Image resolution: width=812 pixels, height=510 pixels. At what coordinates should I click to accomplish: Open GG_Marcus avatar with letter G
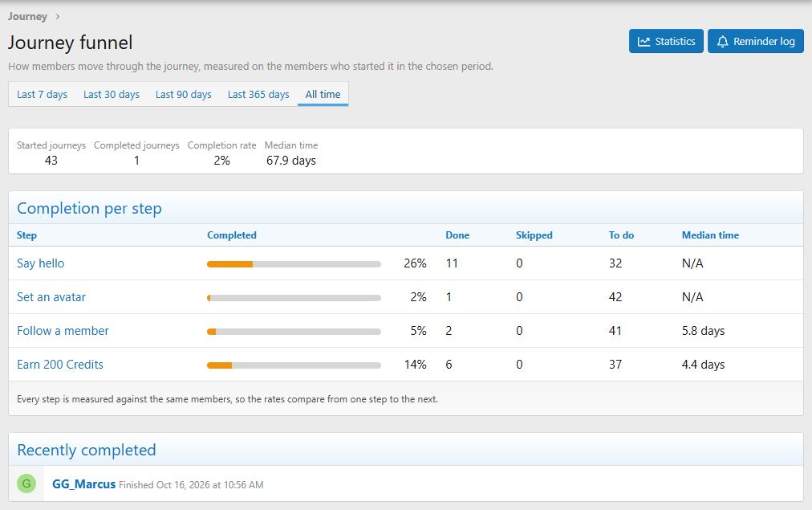point(26,483)
